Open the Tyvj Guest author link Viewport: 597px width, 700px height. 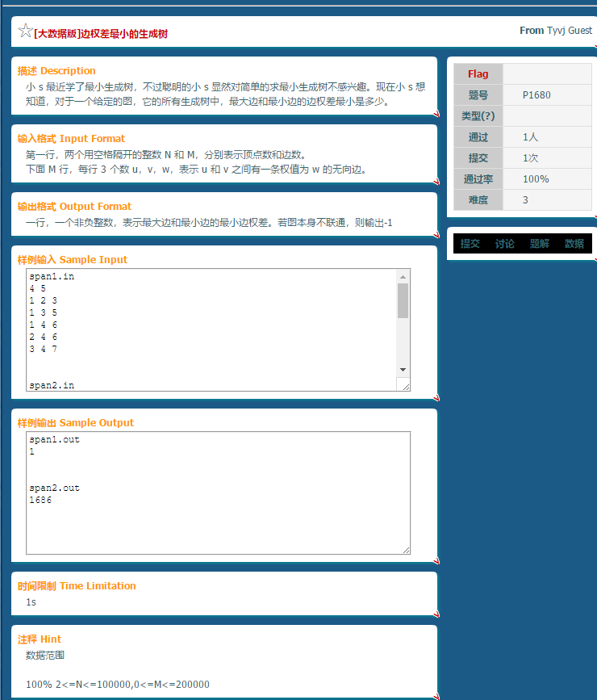tap(570, 31)
